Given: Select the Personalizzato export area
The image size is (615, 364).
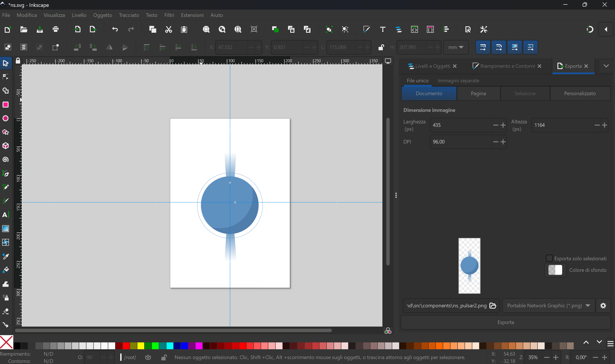Looking at the screenshot, I should 580,93.
